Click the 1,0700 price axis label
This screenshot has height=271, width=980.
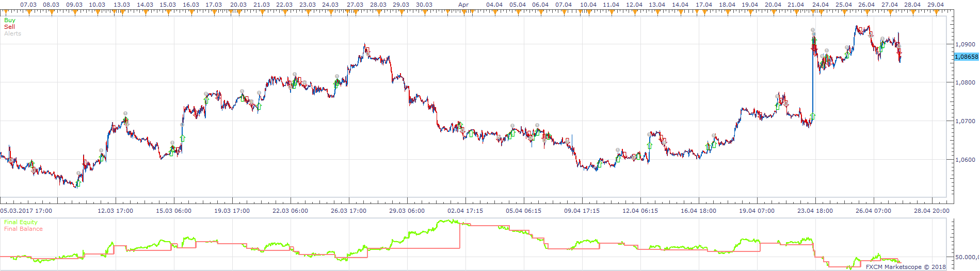coord(965,121)
